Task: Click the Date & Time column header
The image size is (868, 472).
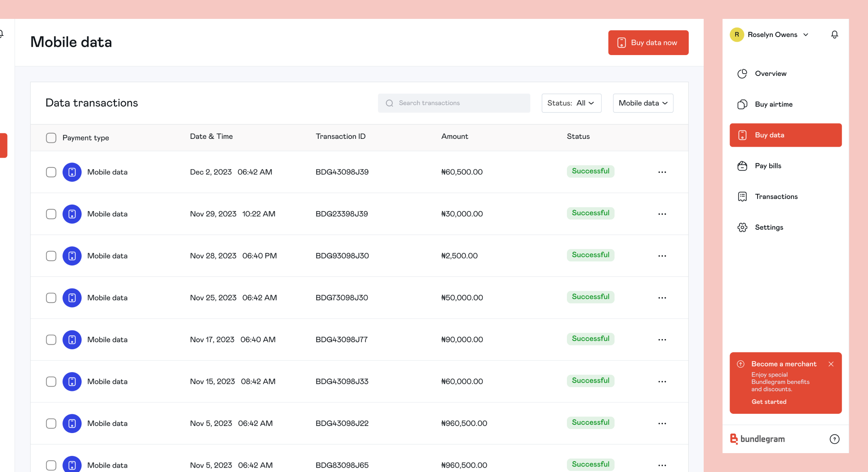Action: click(x=211, y=136)
